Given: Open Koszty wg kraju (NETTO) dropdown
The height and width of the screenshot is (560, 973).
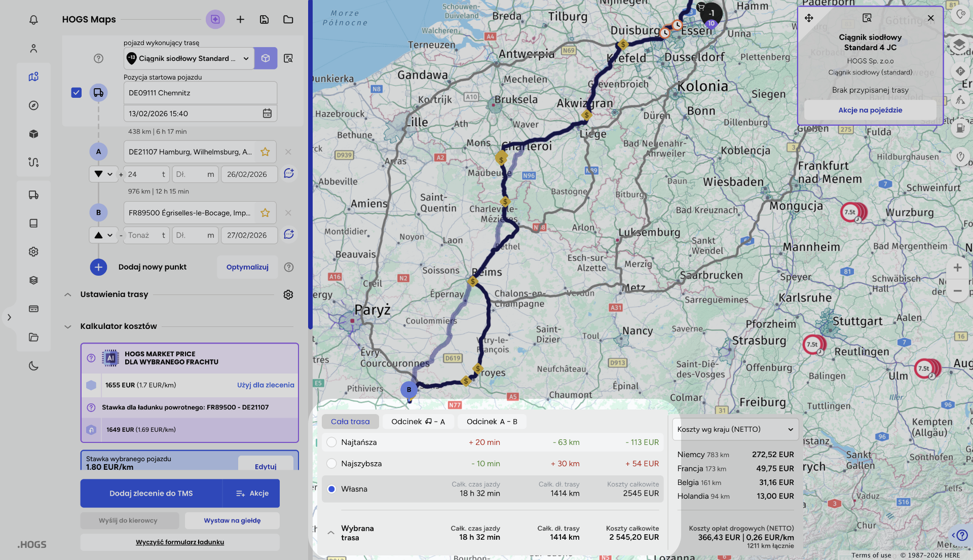Looking at the screenshot, I should pos(735,429).
